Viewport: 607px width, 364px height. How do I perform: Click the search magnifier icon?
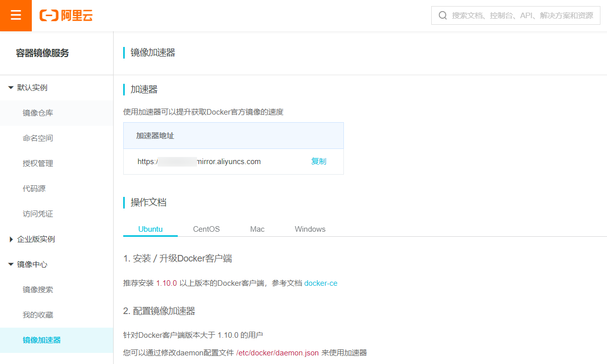443,16
